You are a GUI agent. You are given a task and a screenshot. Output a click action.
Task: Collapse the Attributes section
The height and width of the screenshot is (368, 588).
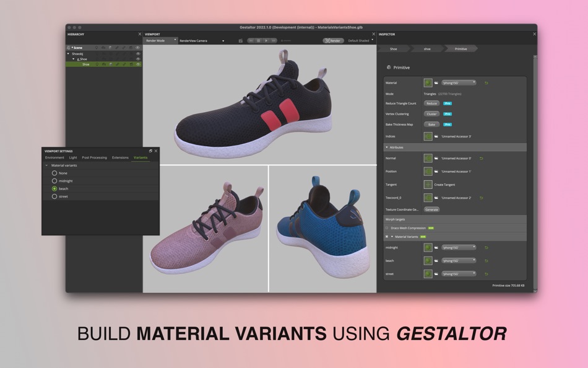(x=387, y=147)
